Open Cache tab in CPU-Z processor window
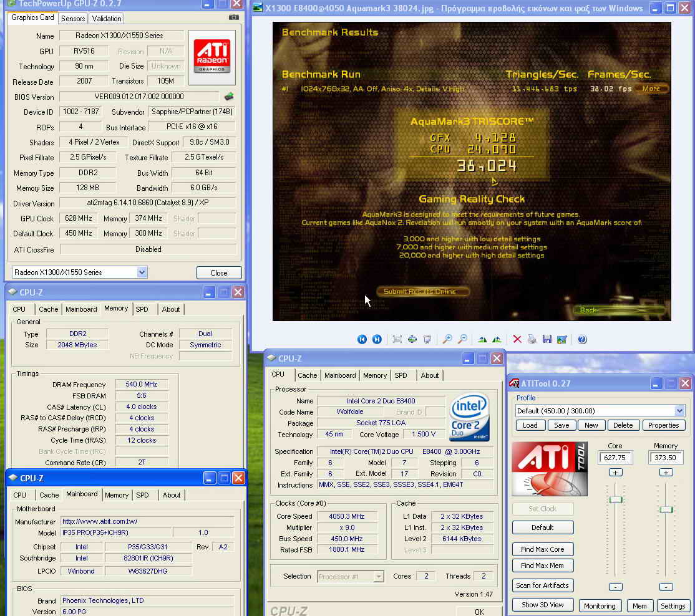The width and height of the screenshot is (695, 616). 307,375
